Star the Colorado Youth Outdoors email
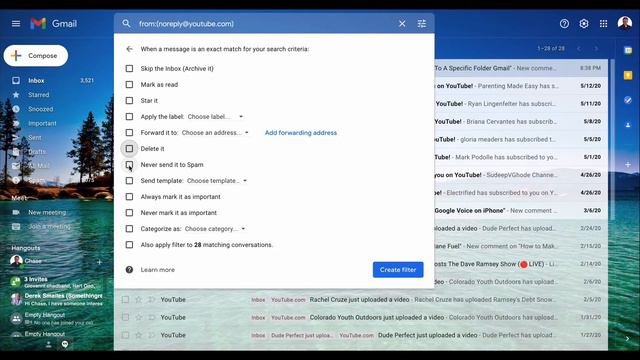 tap(138, 318)
